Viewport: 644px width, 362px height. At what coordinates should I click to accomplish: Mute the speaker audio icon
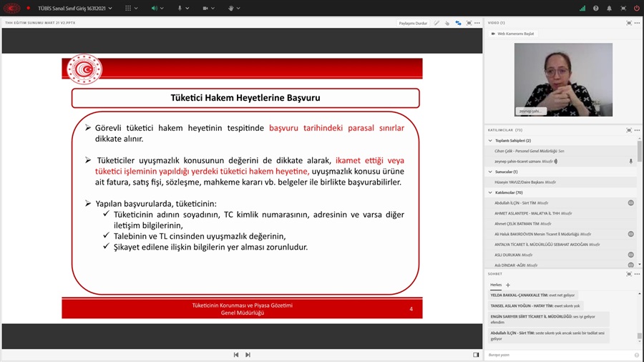[x=154, y=8]
